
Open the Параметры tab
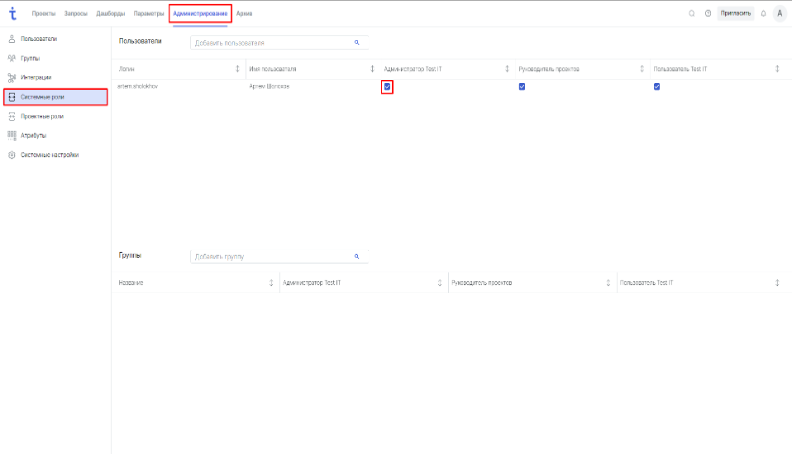[149, 14]
